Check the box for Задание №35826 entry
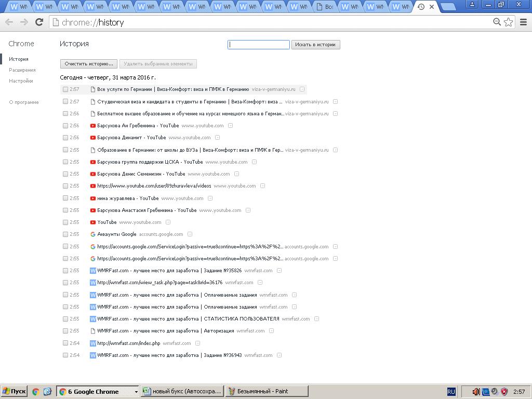Screen dimensions: 532x399 65,270
